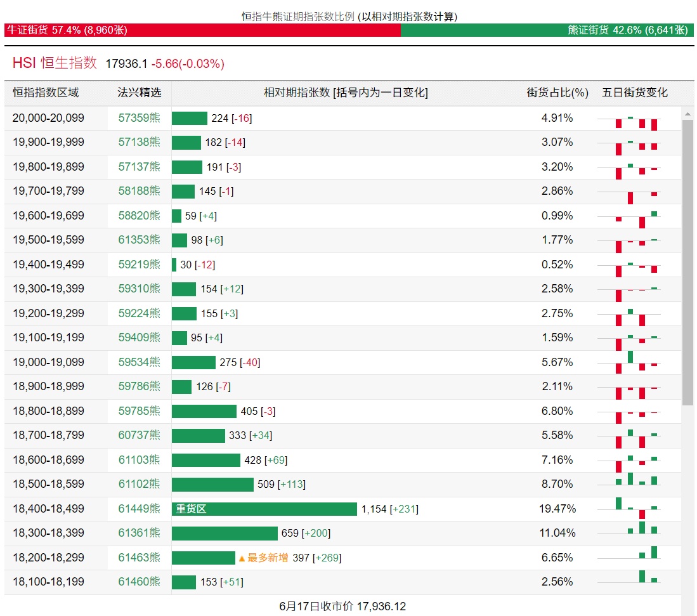Click the green bar in the 18,300-18,399 row

tap(225, 534)
